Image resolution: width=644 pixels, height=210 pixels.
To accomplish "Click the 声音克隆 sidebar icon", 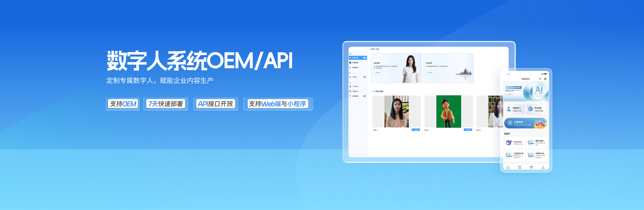I will tap(350, 63).
